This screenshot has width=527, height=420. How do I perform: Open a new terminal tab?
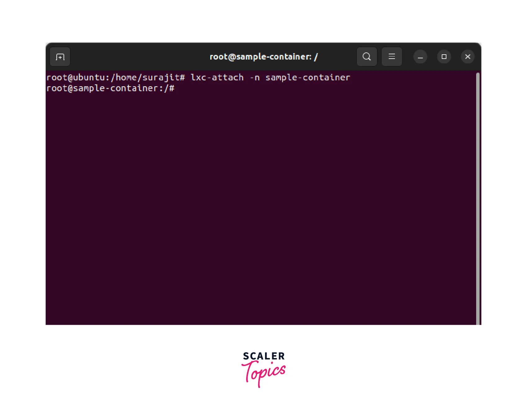click(60, 57)
